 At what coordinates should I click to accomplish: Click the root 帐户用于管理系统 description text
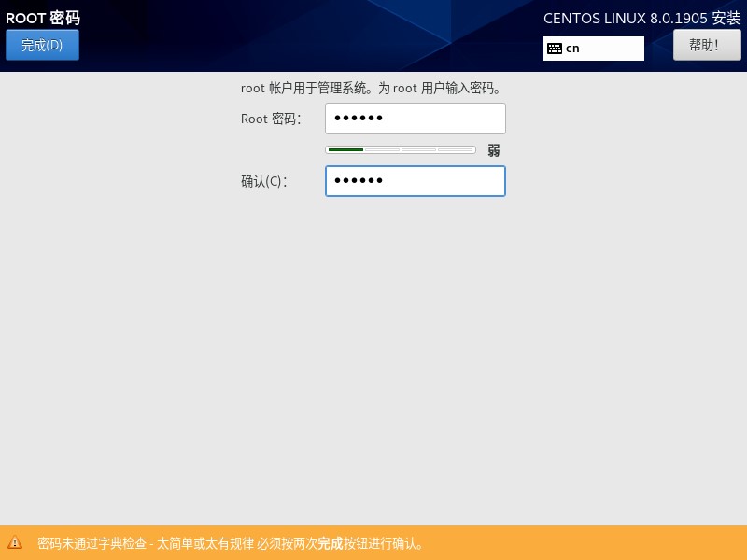point(371,88)
